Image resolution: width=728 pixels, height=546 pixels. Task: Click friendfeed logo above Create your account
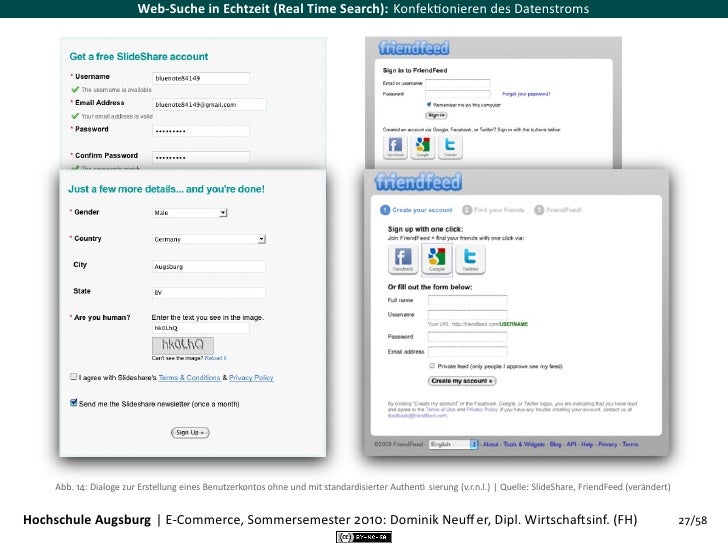click(418, 182)
